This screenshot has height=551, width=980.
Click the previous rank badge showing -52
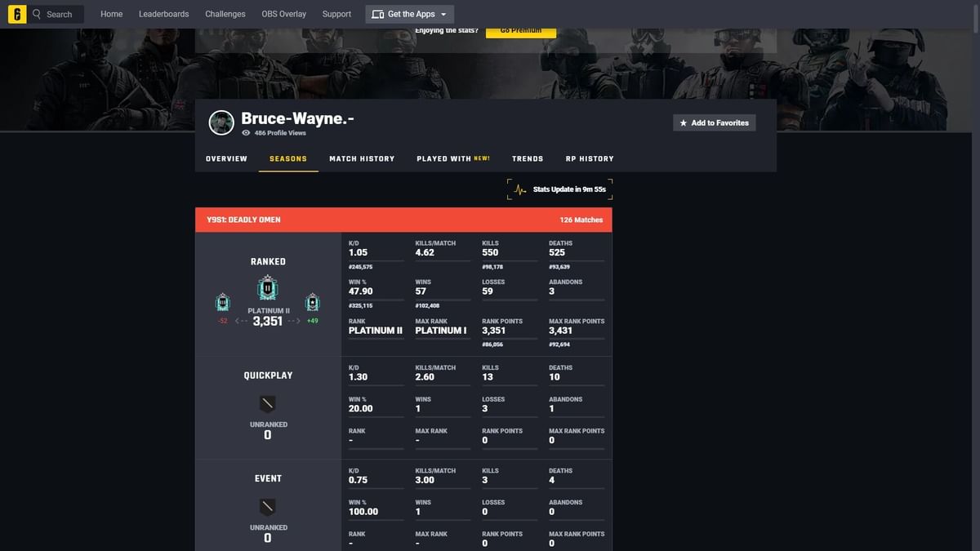click(222, 303)
